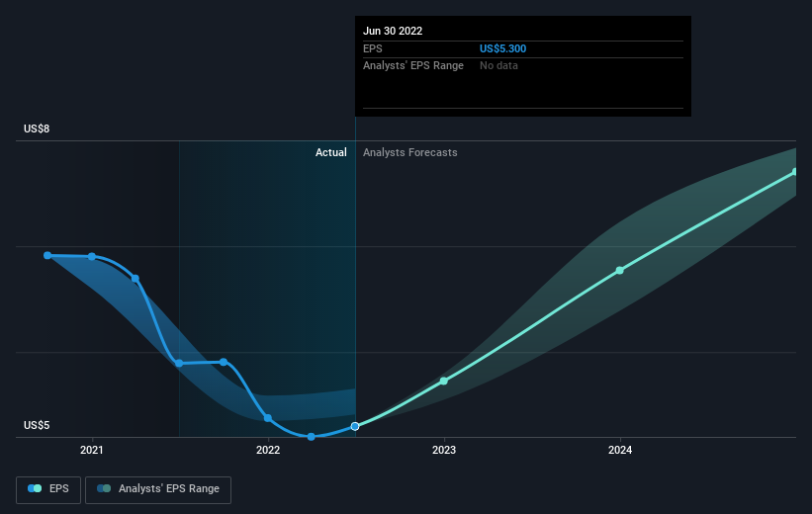Click the 2024 x-axis label
Viewport: 812px width, 514px height.
tap(620, 450)
